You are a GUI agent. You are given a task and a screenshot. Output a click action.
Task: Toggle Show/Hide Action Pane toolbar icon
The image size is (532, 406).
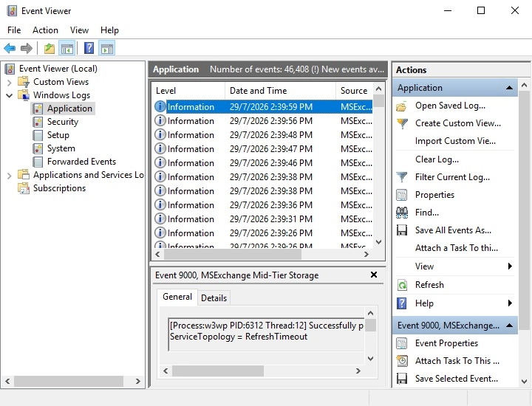coord(107,49)
